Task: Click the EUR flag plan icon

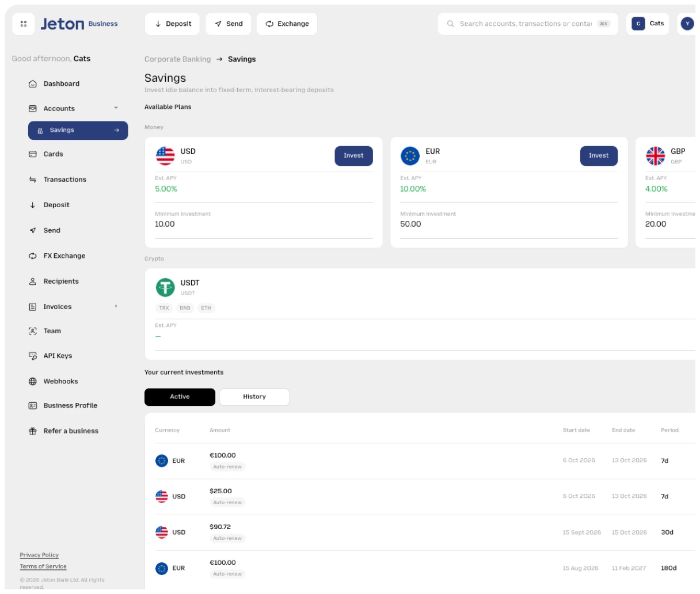Action: [x=410, y=155]
